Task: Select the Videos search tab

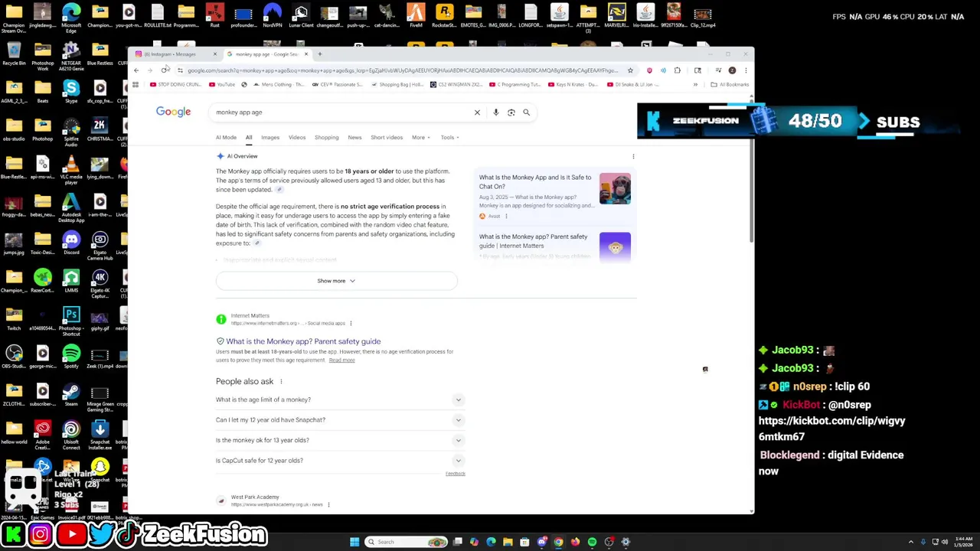Action: pos(297,138)
